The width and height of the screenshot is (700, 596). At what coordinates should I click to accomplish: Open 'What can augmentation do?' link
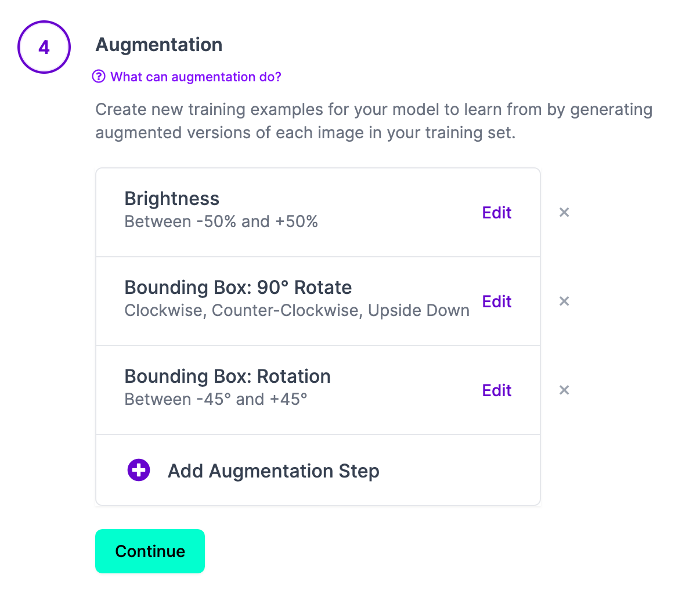click(x=196, y=77)
